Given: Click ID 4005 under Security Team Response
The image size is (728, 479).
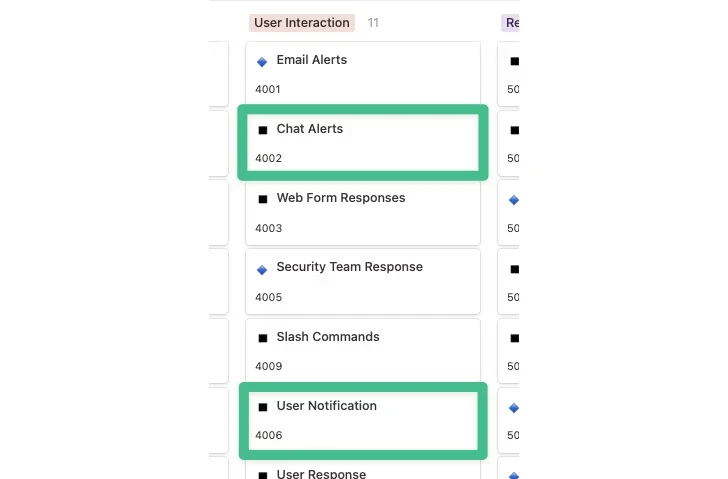Looking at the screenshot, I should coord(268,297).
